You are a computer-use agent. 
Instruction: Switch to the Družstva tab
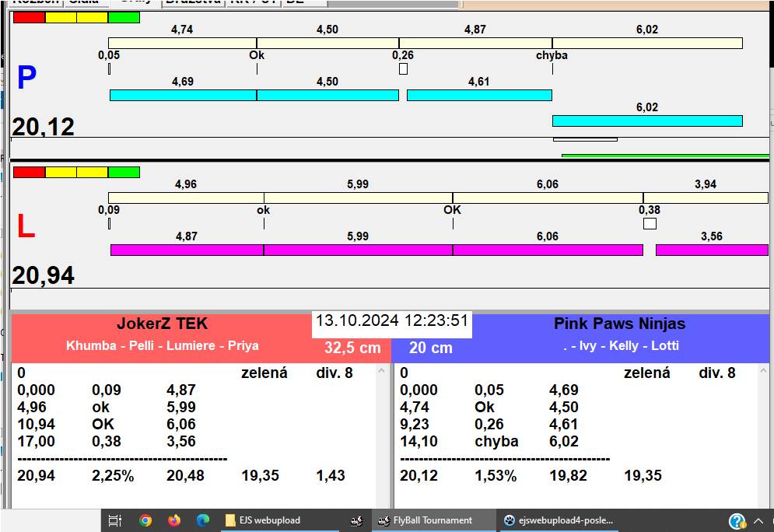[x=192, y=2]
